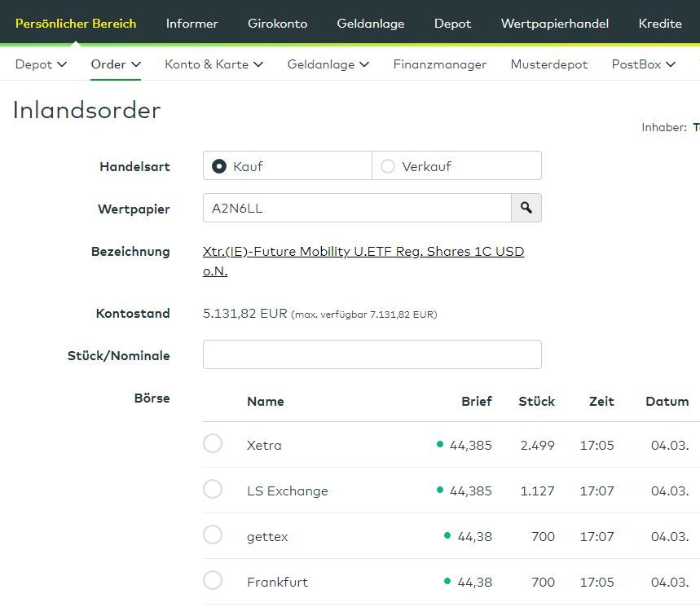Click the Wertpapier field containing A2N6LL
700x616 pixels.
(356, 208)
